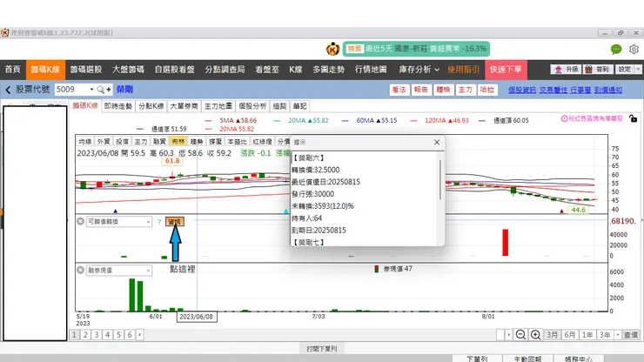Toggle the 紅綠燈 overlay
This screenshot has height=362, width=644.
point(263,141)
